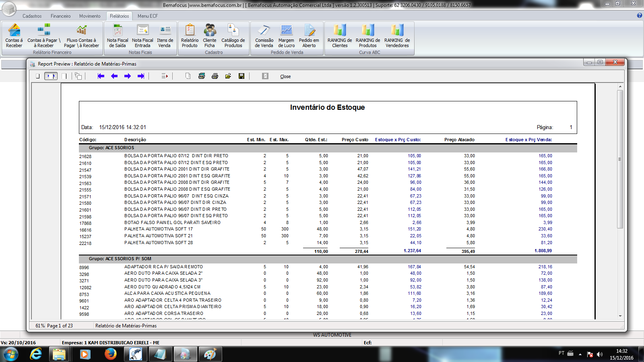Switch to Financeiro ribbon tab
Viewport: 644px width, 362px height.
point(61,16)
